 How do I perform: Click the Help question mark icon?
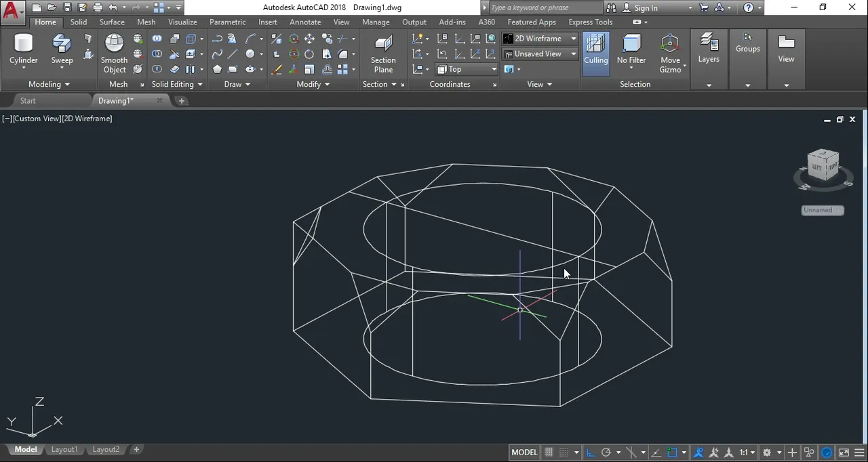(748, 7)
